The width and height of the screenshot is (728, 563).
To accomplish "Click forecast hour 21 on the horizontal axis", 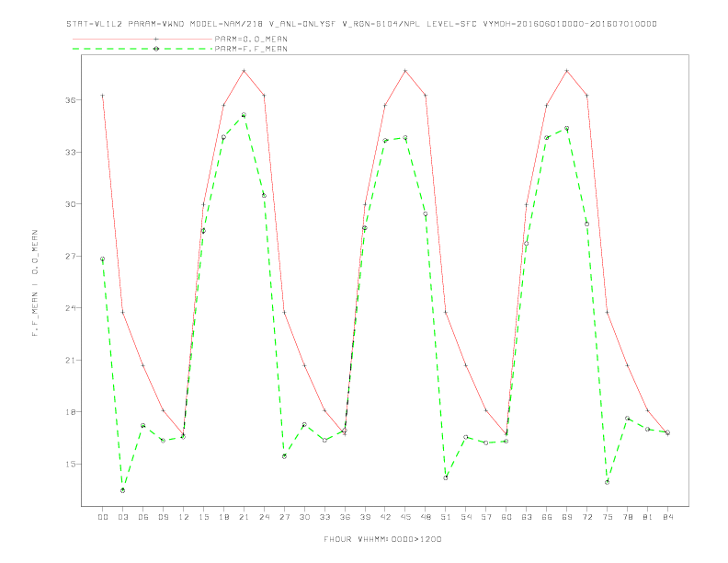I will coord(244,517).
